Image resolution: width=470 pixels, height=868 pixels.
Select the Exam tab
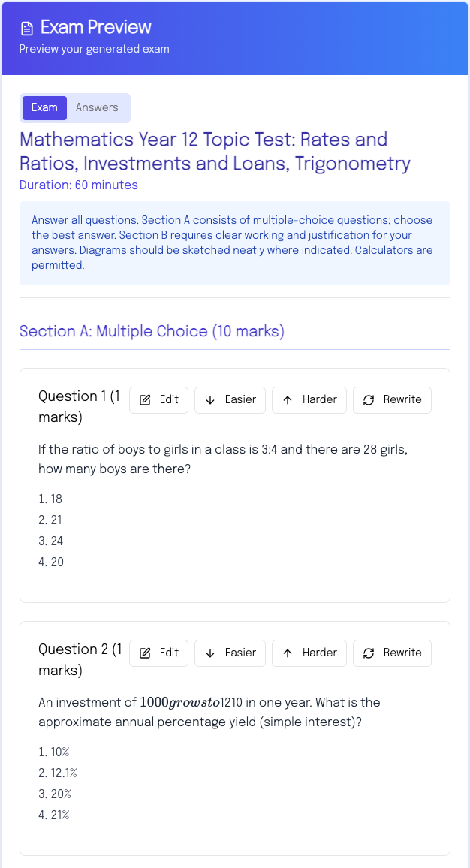44,107
